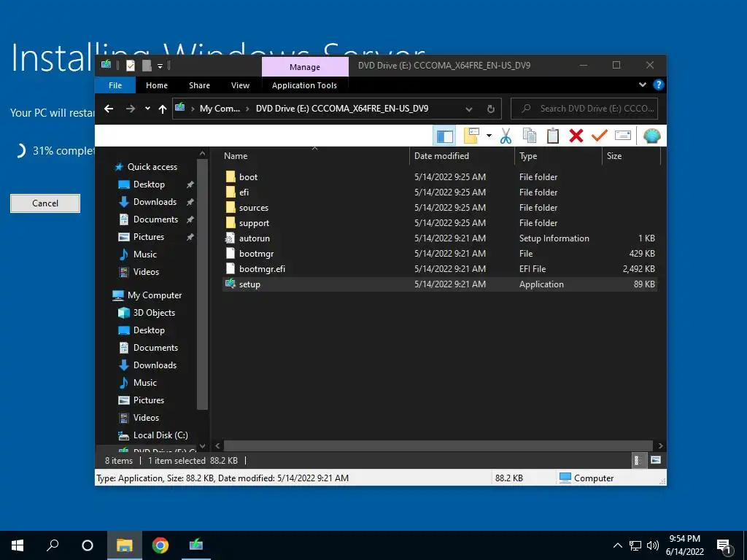Select the efi folder

[x=440, y=192]
